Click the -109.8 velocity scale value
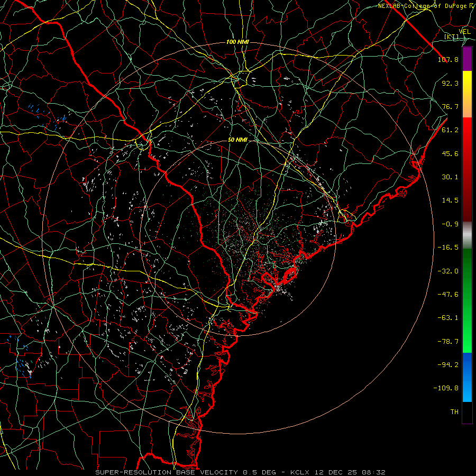 pos(446,388)
